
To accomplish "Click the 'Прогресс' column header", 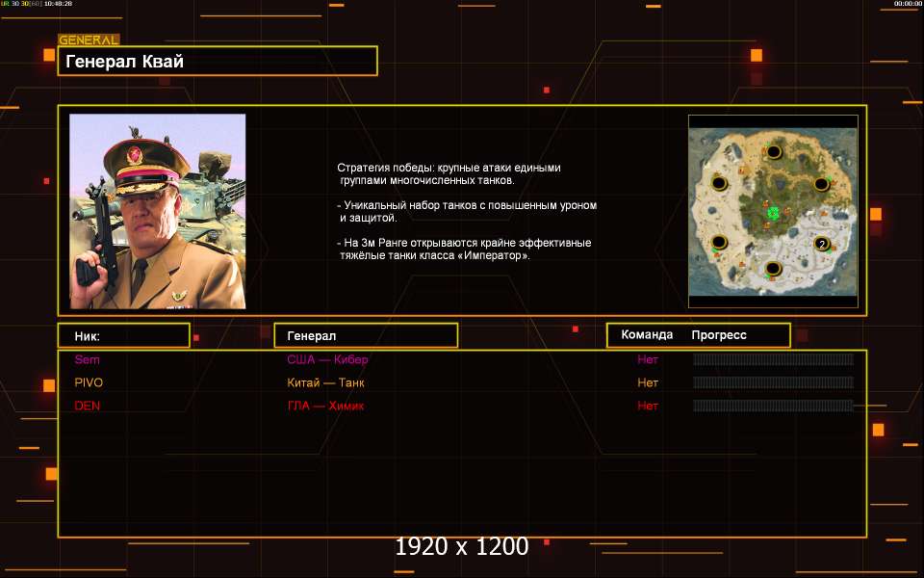I will point(719,335).
